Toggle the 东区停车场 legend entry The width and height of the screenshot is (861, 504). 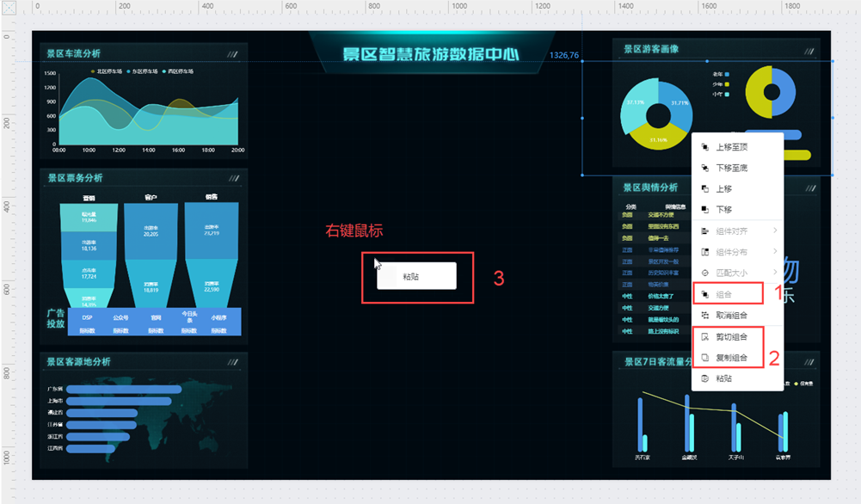click(142, 71)
